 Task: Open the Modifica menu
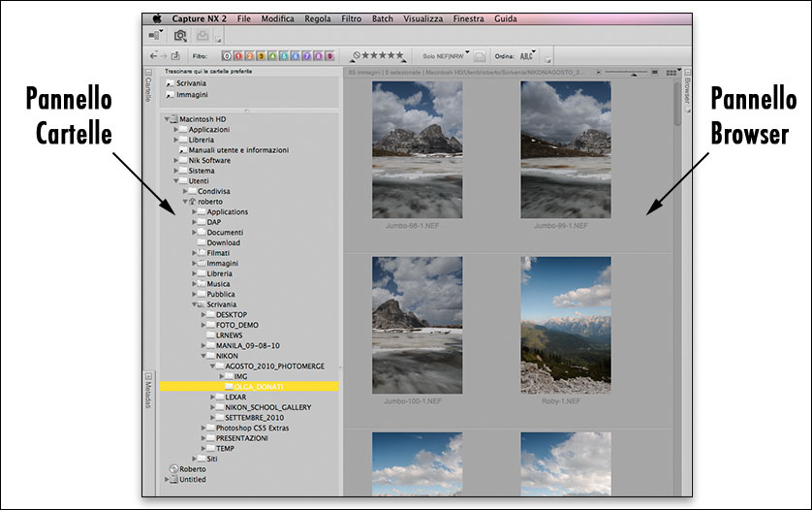(277, 18)
